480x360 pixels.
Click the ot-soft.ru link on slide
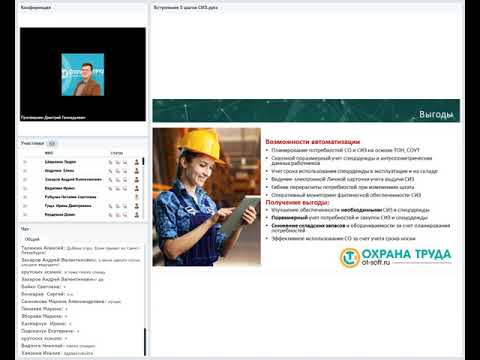coord(376,262)
